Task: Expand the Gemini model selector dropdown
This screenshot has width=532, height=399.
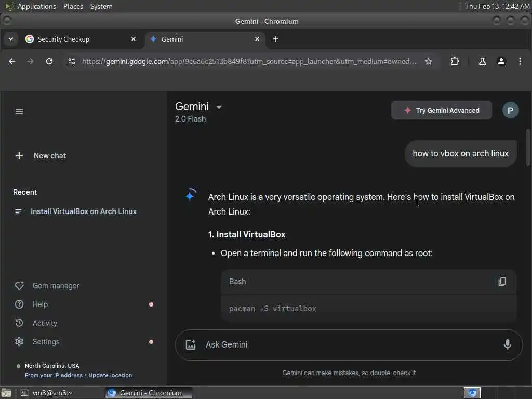Action: click(x=219, y=107)
